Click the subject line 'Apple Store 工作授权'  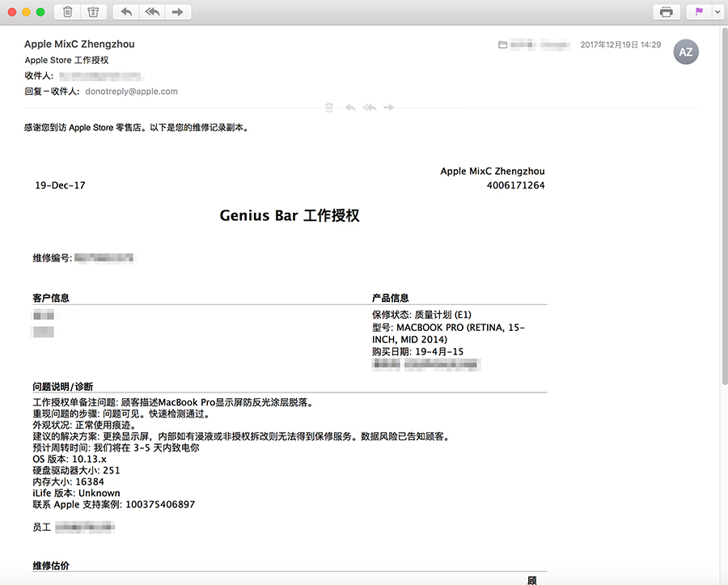(66, 61)
